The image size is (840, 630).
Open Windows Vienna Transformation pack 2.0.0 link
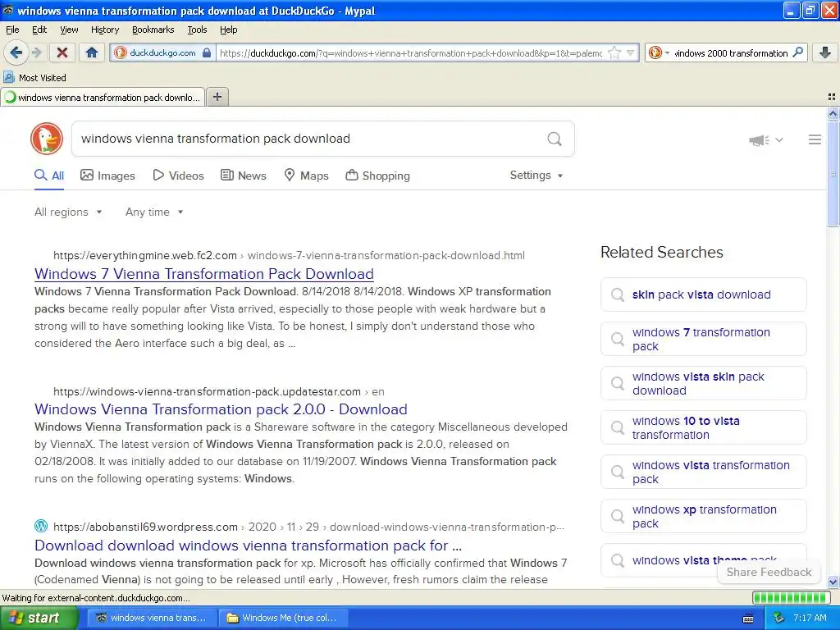[221, 409]
